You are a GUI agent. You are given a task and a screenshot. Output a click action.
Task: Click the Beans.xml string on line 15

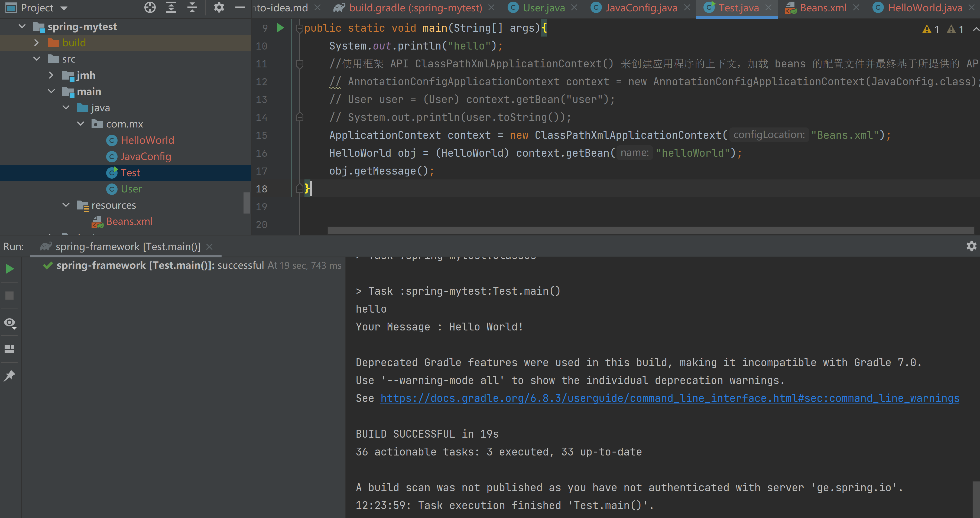[x=845, y=135]
